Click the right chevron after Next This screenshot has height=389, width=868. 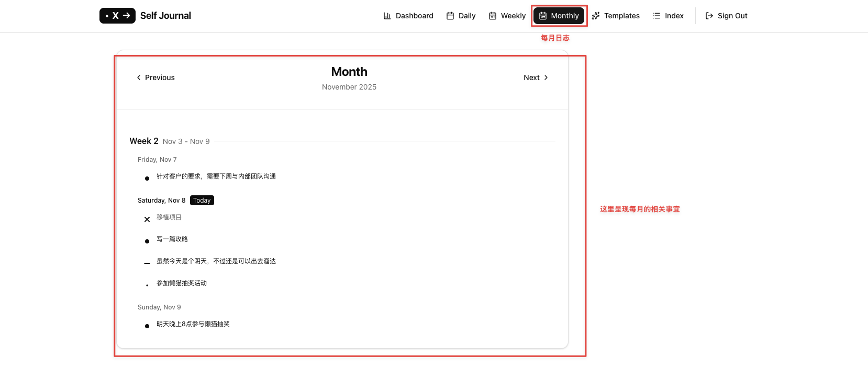tap(546, 77)
